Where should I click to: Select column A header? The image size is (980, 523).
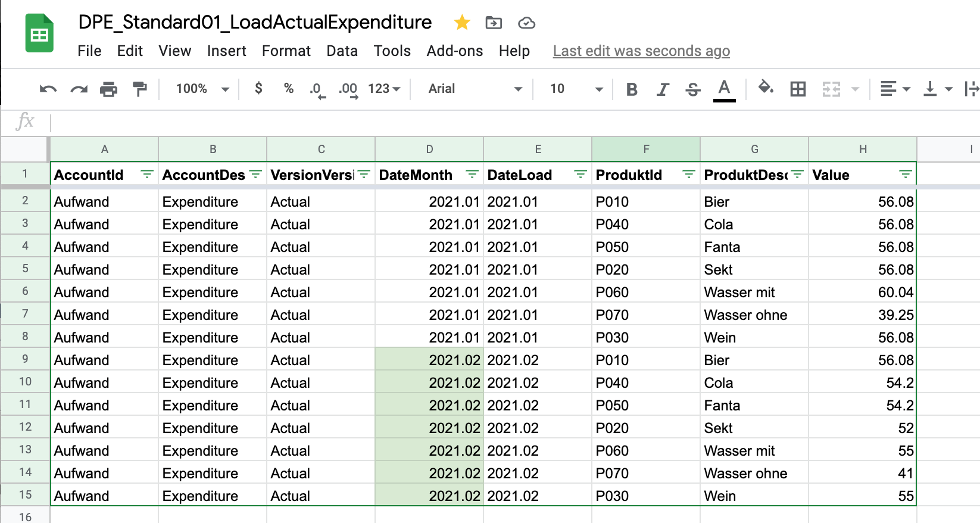104,149
